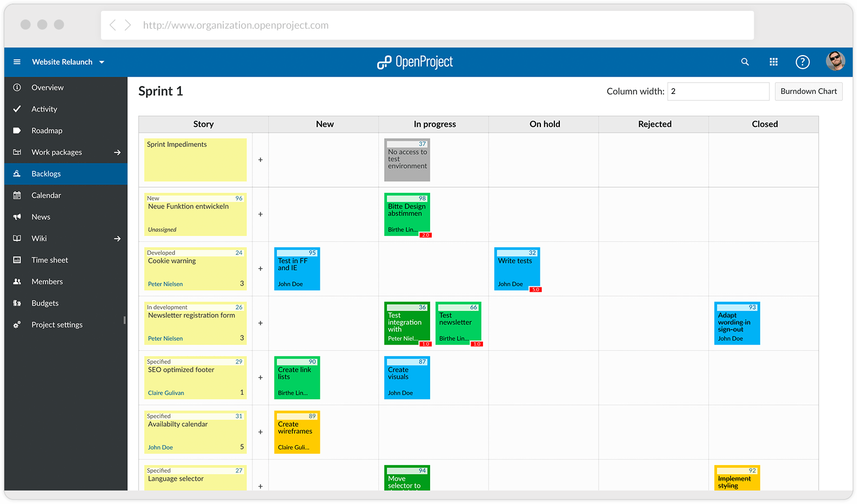Click the Project settings gears icon
857x504 pixels.
pyautogui.click(x=17, y=325)
